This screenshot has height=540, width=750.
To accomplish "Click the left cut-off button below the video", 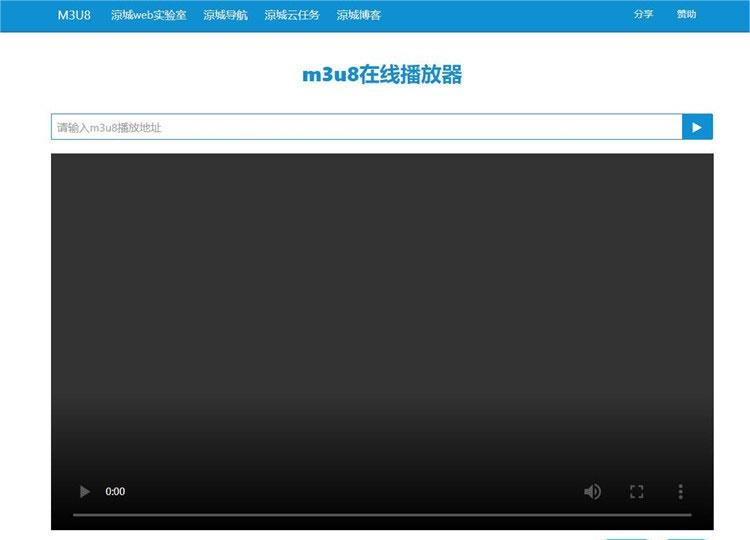I will (x=627, y=538).
